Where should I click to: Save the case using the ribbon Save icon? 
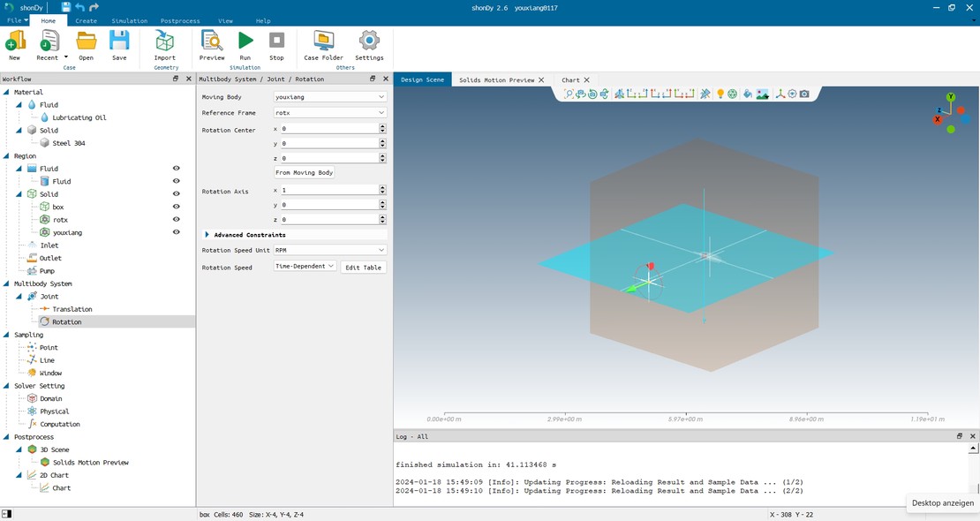click(x=119, y=42)
